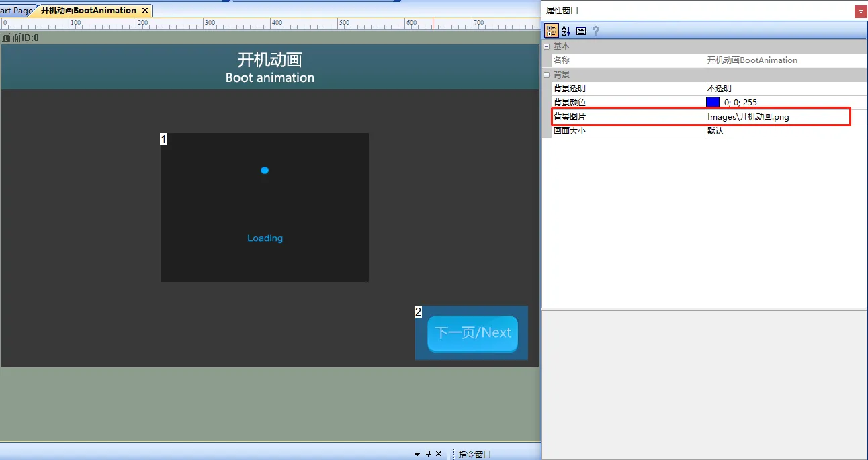Click the 开机动画 title on canvas

[x=269, y=60]
